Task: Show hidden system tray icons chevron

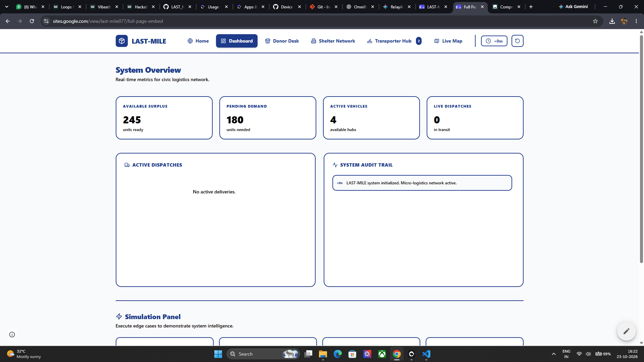Action: pyautogui.click(x=554, y=354)
